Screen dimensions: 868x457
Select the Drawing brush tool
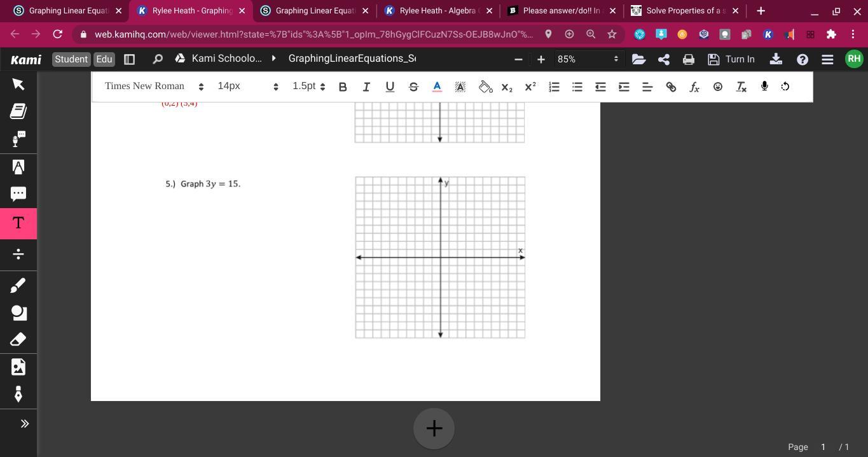18,286
